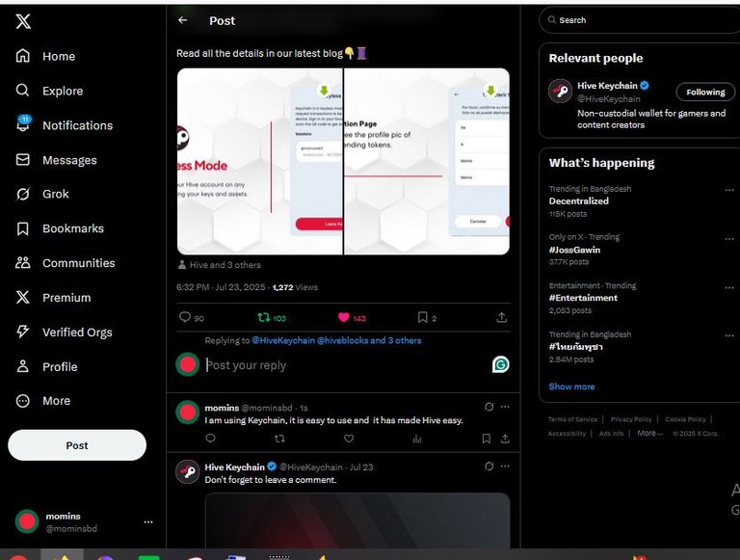
Task: Open Messages in sidebar
Action: [56, 160]
